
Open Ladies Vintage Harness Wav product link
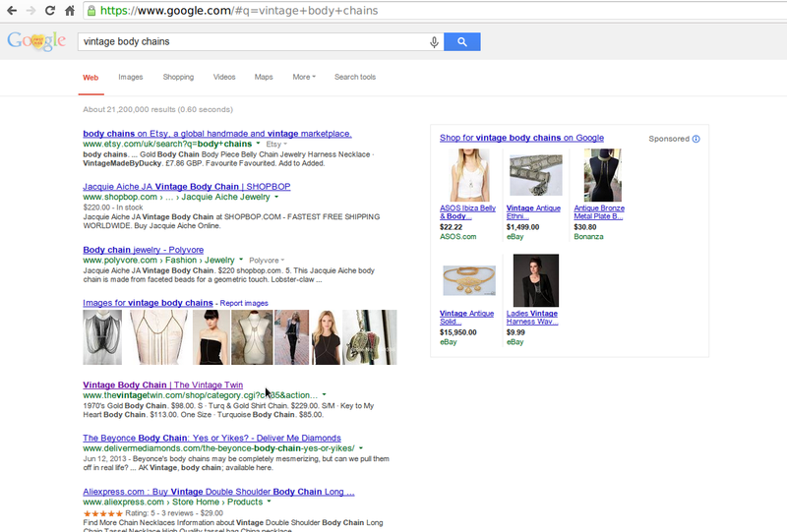(x=532, y=318)
